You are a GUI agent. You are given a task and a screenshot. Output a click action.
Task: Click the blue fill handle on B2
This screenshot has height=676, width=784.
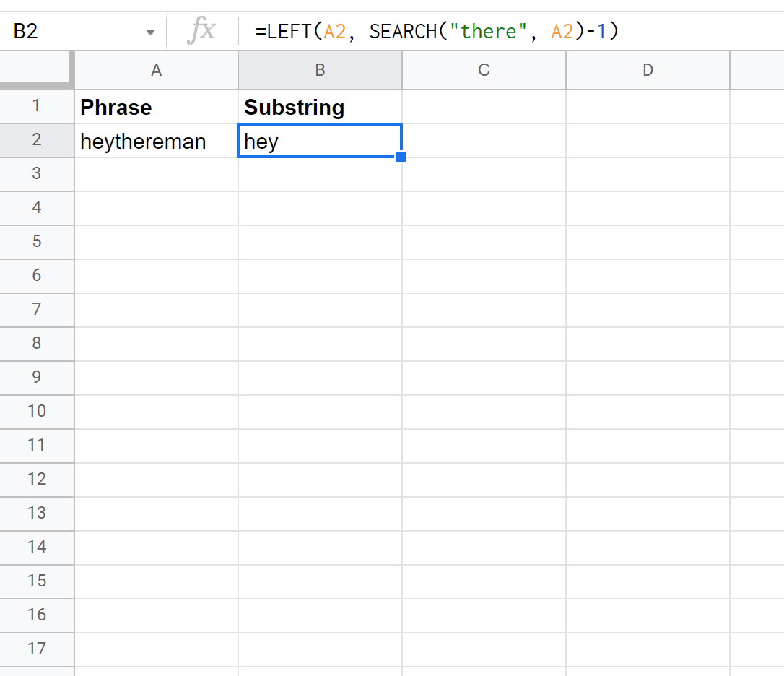tap(401, 157)
